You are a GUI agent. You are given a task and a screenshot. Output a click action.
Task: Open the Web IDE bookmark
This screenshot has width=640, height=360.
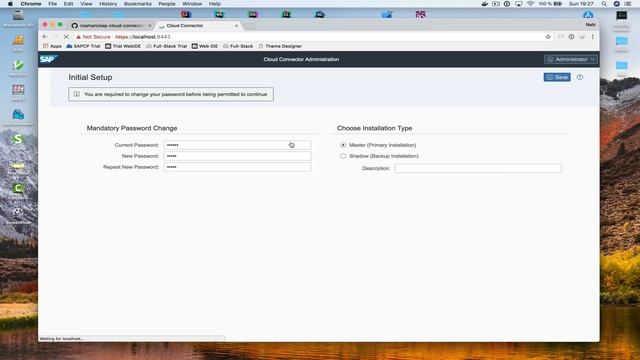(205, 46)
